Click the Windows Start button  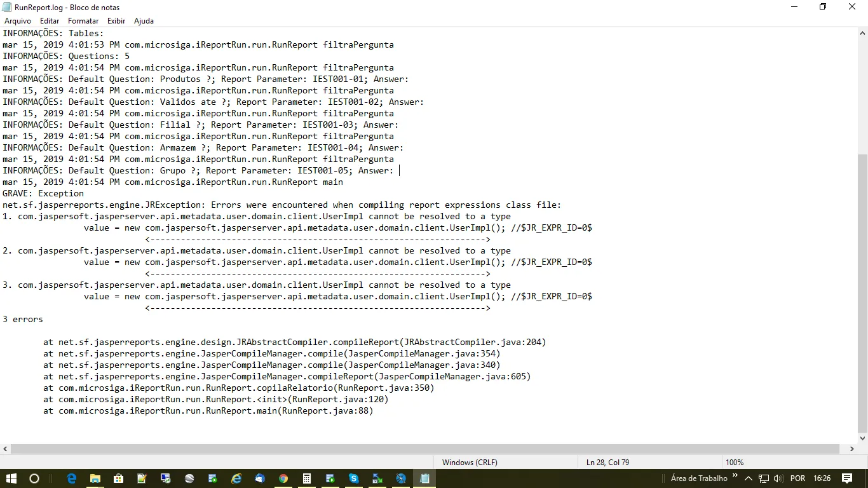click(11, 478)
